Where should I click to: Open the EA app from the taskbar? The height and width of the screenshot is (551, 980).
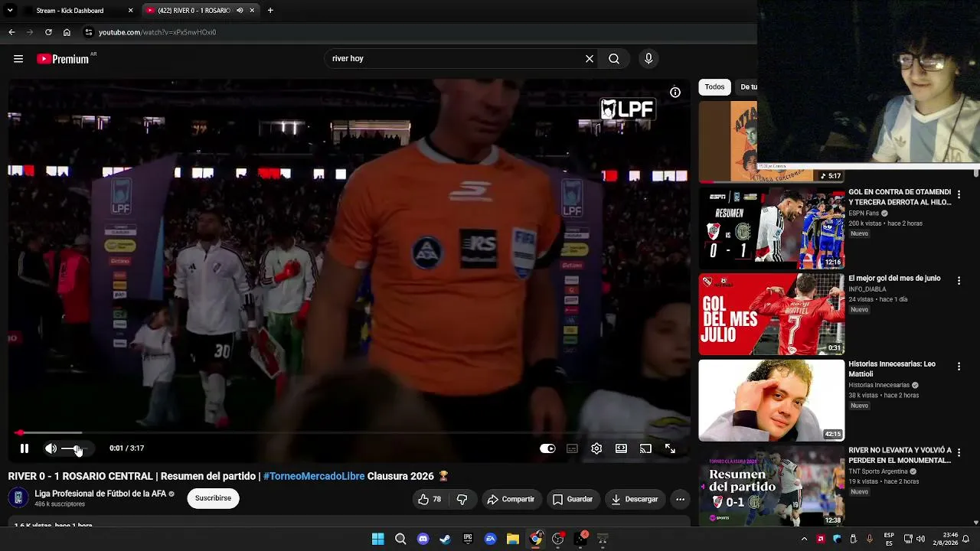491,539
